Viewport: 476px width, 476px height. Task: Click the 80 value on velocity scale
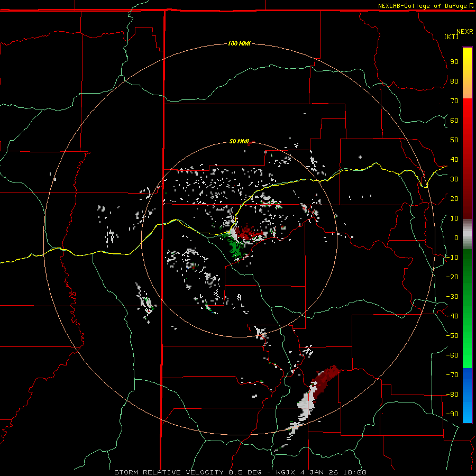(x=454, y=81)
